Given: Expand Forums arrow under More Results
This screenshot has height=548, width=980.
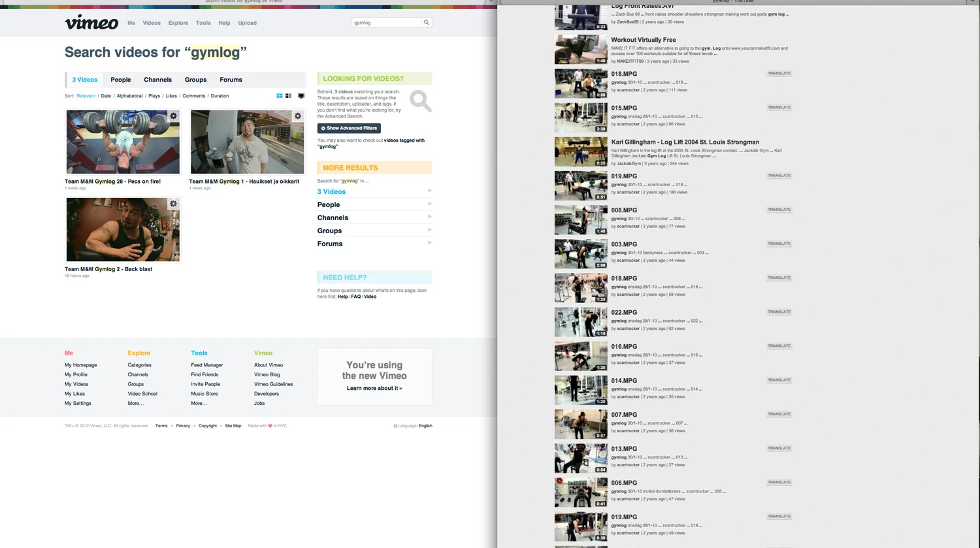Looking at the screenshot, I should pos(429,243).
